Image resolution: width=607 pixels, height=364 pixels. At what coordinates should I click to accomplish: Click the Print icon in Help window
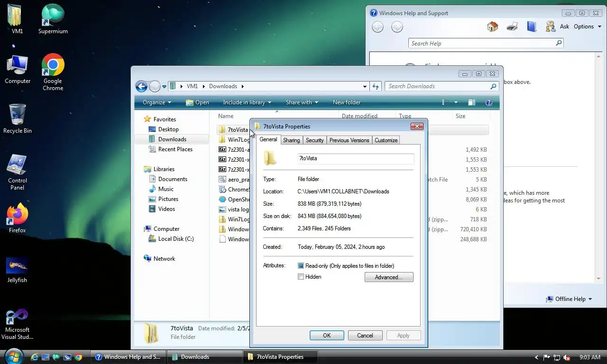point(512,27)
